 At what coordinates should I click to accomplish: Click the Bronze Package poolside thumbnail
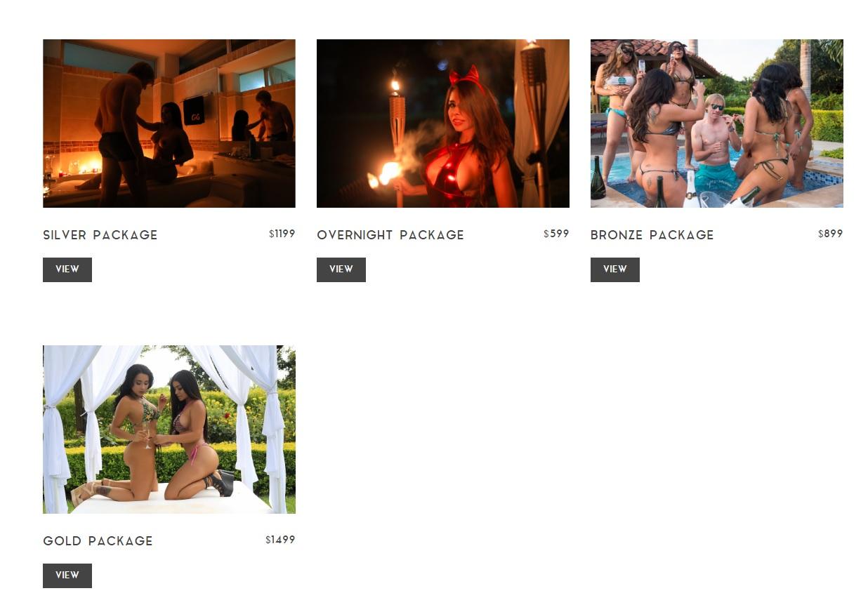click(717, 124)
